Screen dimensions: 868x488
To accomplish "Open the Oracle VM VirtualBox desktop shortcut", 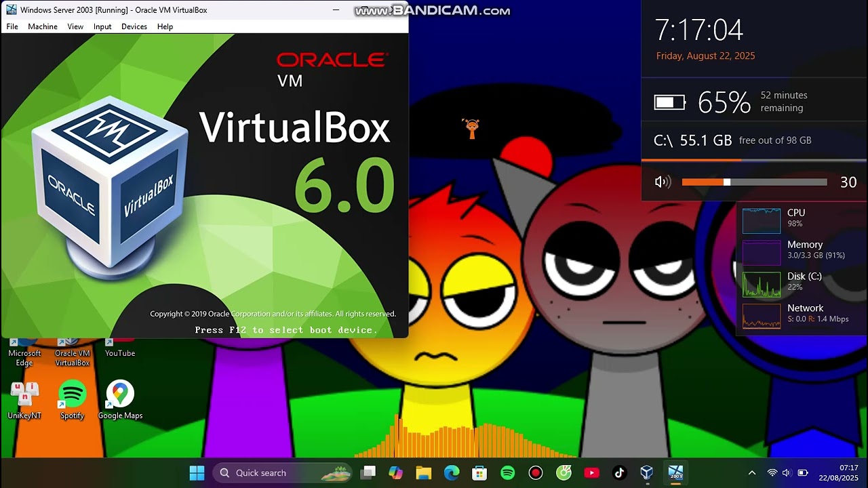I will (x=72, y=352).
